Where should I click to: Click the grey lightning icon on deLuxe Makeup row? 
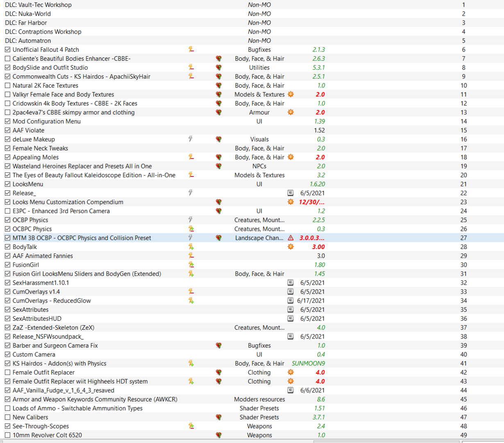(x=191, y=139)
